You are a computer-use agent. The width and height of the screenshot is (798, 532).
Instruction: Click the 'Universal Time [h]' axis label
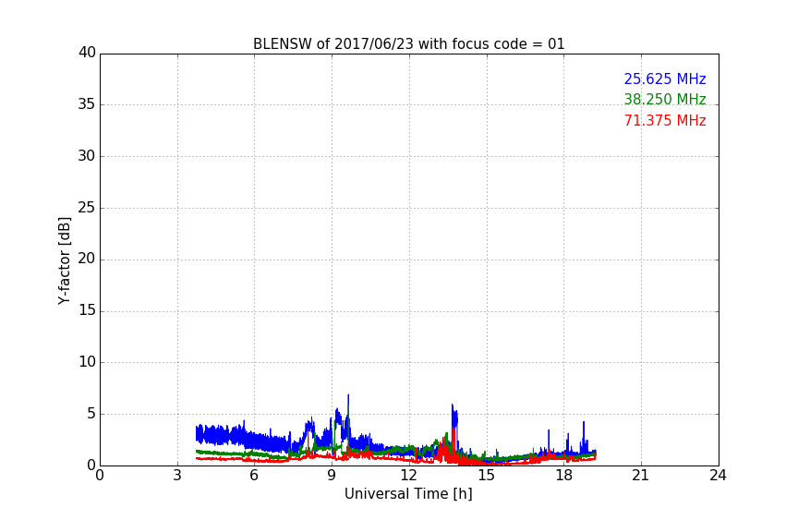408,494
